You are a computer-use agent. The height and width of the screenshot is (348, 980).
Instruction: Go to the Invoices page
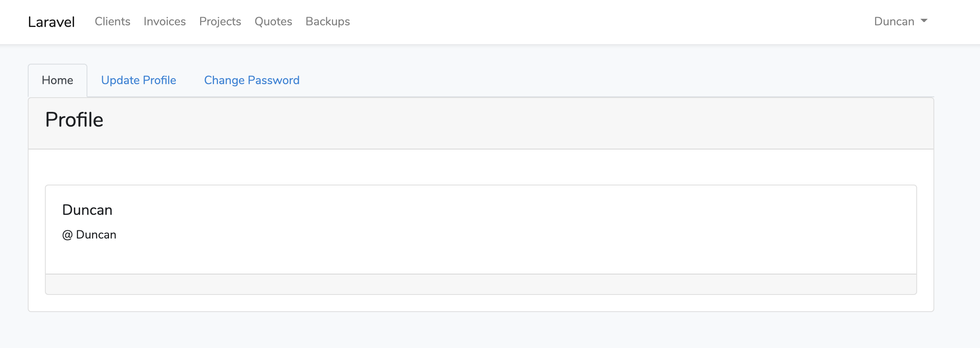click(165, 22)
